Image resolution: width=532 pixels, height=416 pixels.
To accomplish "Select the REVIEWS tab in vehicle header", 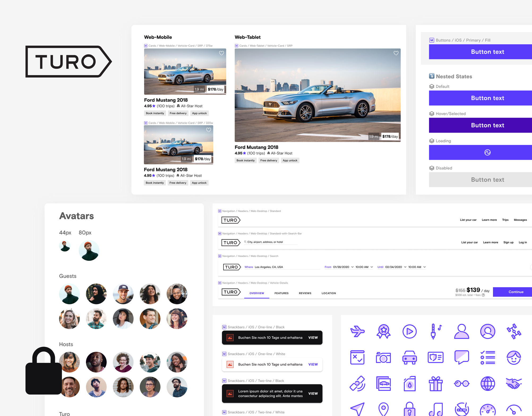I will pyautogui.click(x=305, y=293).
